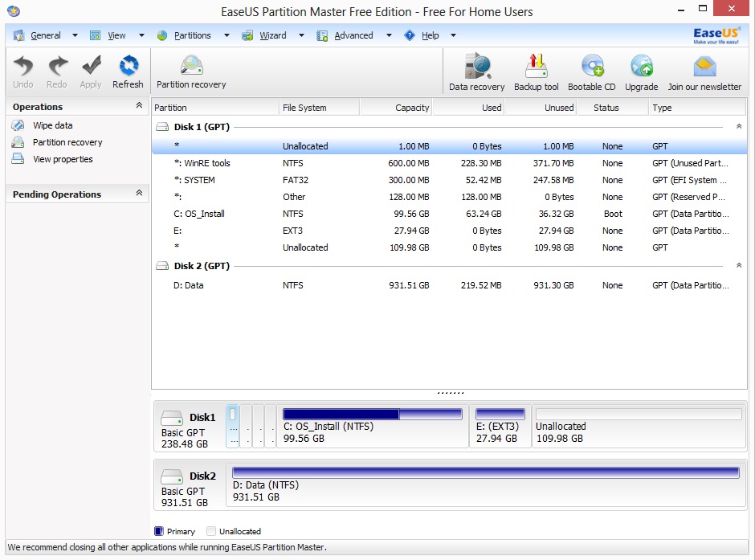Screen dimensions: 755x560
Task: Click the Undo toolbar icon
Action: pos(22,66)
